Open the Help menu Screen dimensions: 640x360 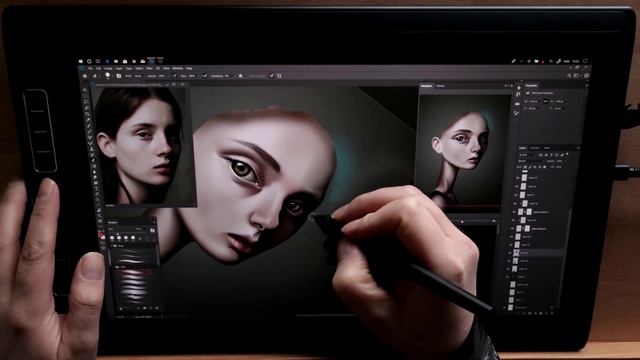coord(189,68)
